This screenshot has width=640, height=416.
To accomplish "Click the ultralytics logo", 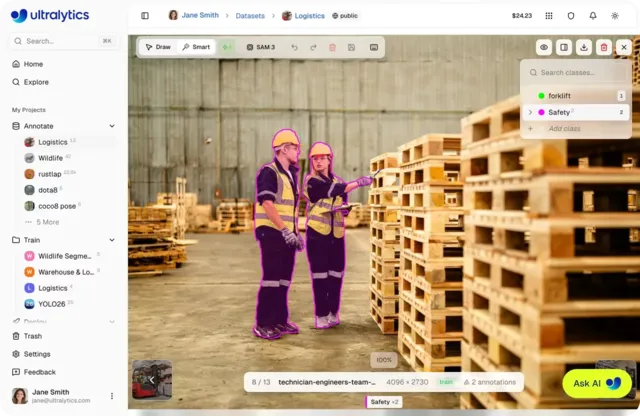I will tap(50, 16).
